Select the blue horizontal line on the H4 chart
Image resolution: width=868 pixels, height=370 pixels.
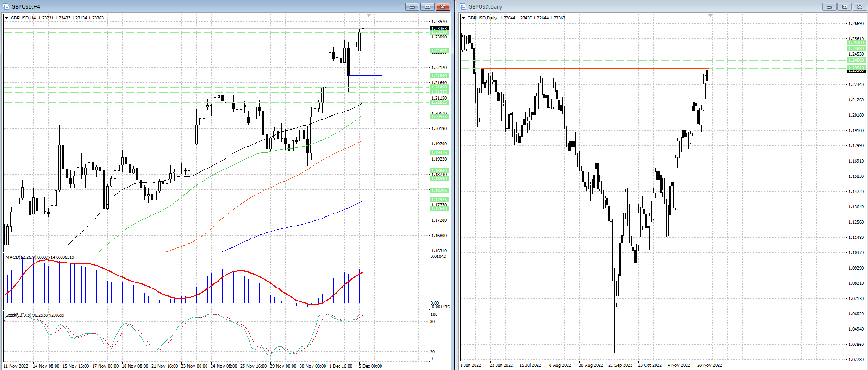[x=365, y=75]
